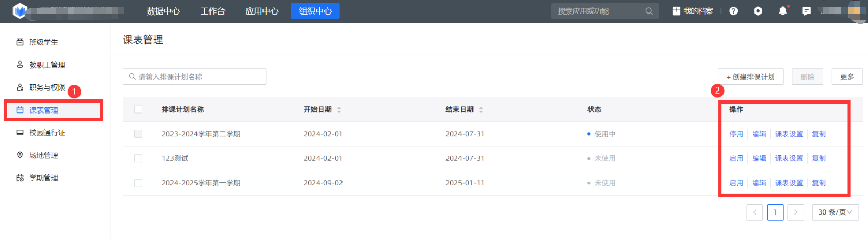Open the settings hexagon icon in top bar
This screenshot has height=239, width=868.
point(758,11)
